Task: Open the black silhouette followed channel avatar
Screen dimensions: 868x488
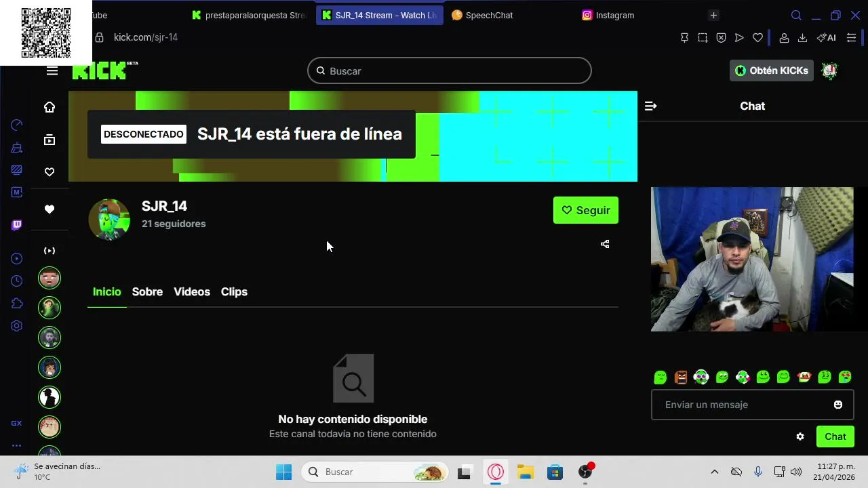Action: pyautogui.click(x=50, y=397)
